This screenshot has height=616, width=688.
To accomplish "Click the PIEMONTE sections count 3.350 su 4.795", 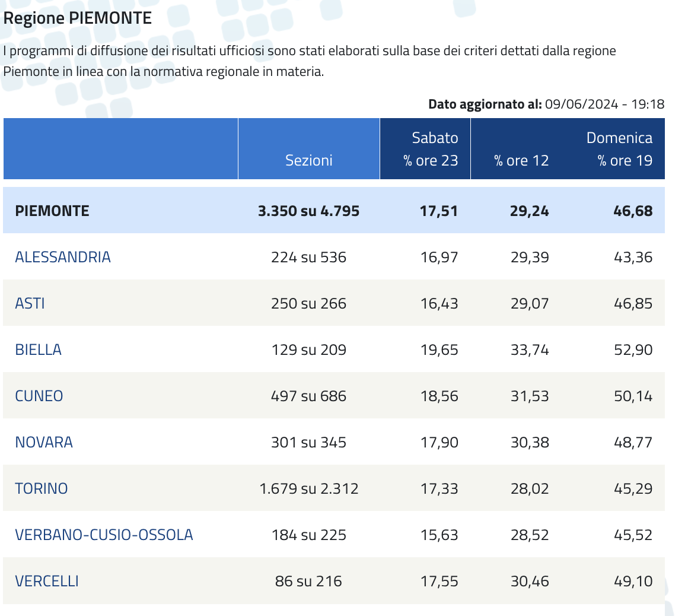I will tap(308, 211).
